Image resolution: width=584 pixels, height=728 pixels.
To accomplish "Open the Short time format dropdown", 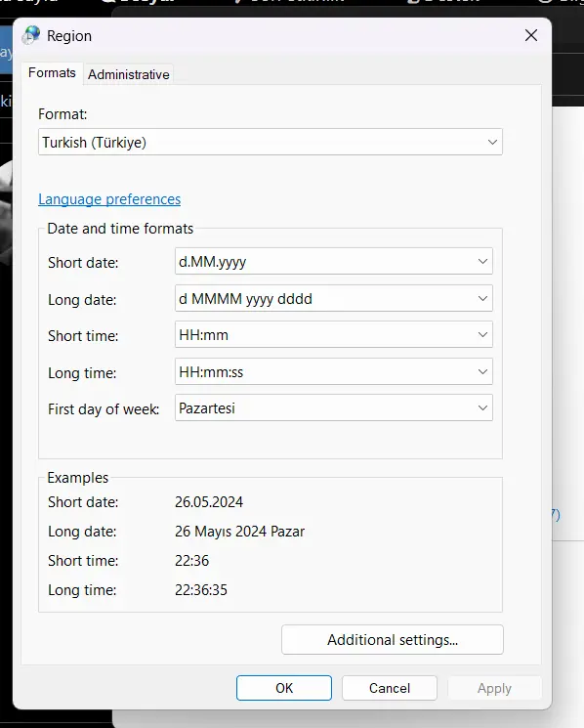I will (x=334, y=334).
